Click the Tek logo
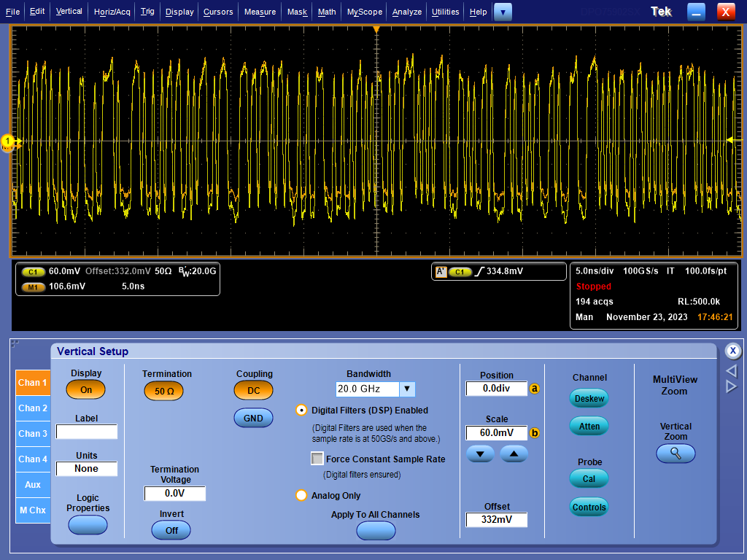The height and width of the screenshot is (560, 747). tap(661, 12)
